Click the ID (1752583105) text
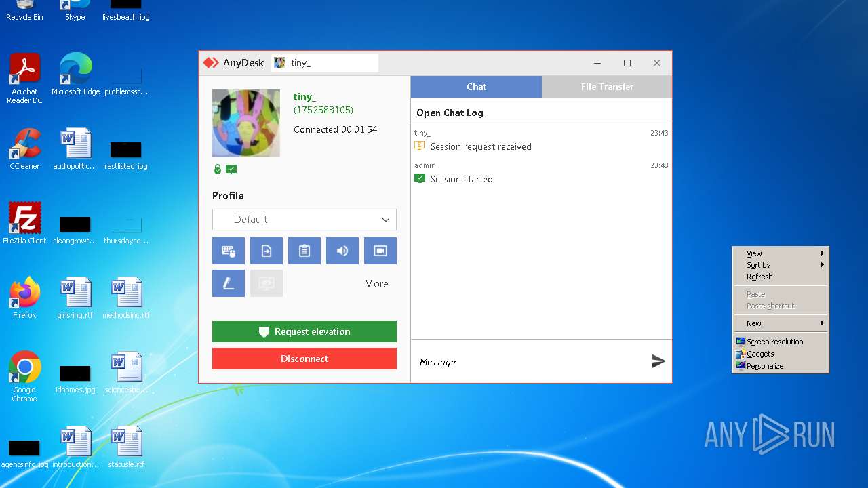Screen dimensions: 868x488 click(x=323, y=110)
